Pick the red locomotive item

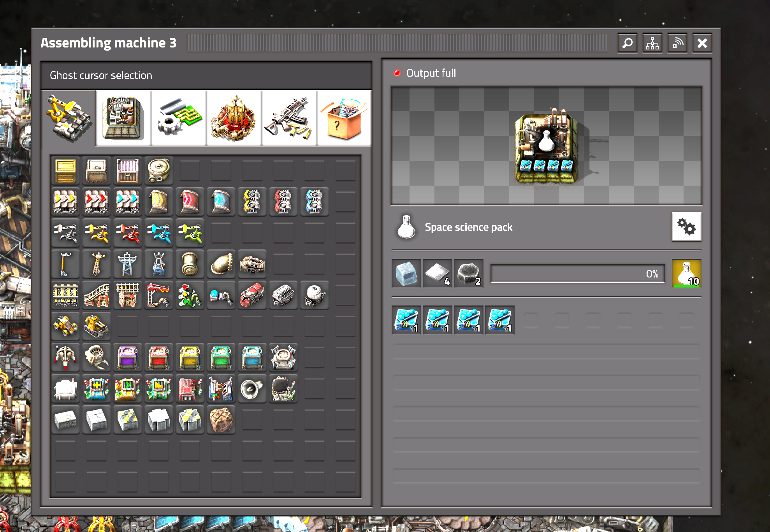click(x=252, y=295)
